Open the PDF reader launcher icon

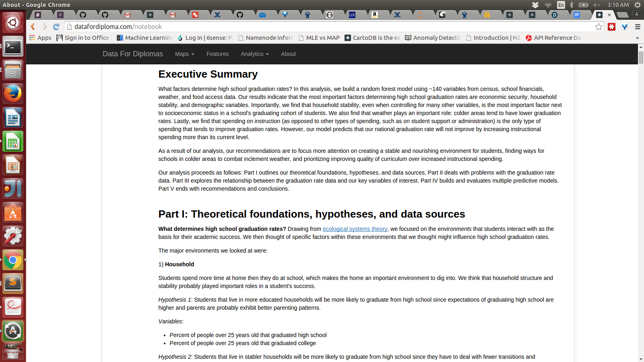pyautogui.click(x=13, y=307)
